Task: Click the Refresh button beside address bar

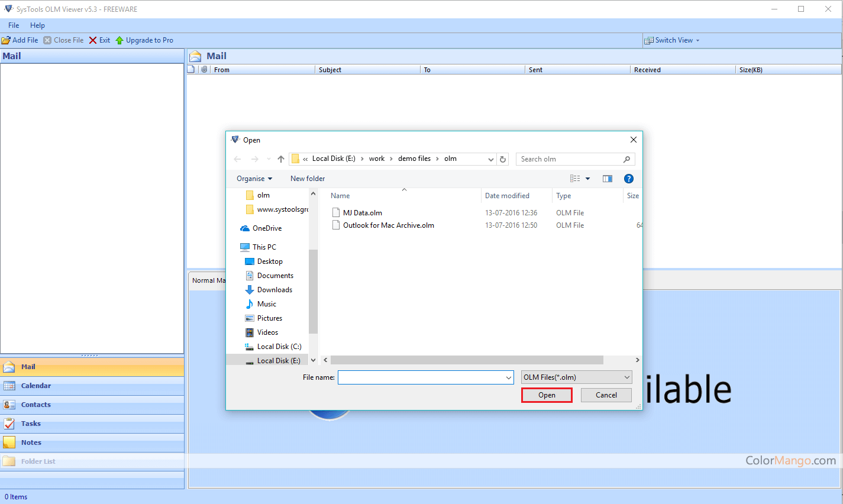Action: [x=503, y=159]
